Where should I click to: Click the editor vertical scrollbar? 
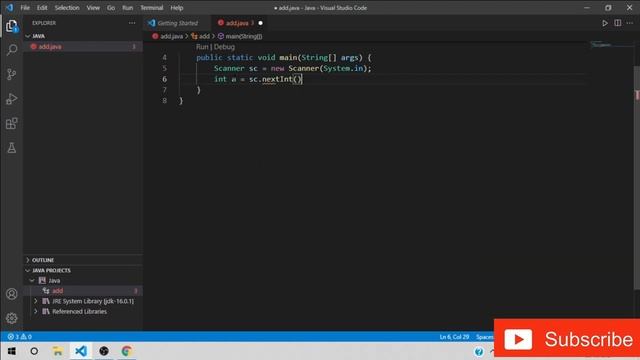[637, 178]
